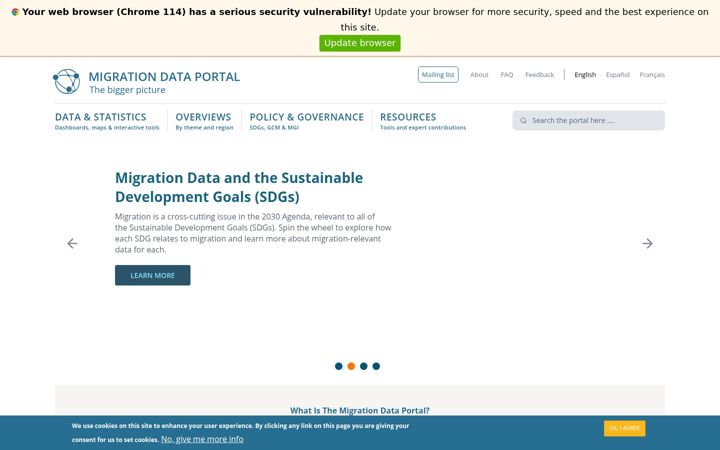Click No, give me more info link
Screen dimensions: 720x450
(x=202, y=439)
